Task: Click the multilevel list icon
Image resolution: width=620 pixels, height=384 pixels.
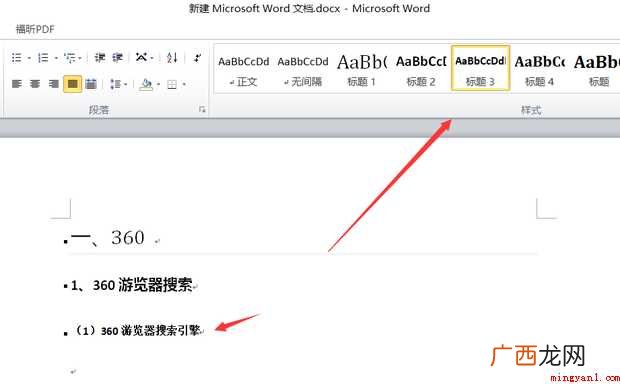Action: [70, 58]
